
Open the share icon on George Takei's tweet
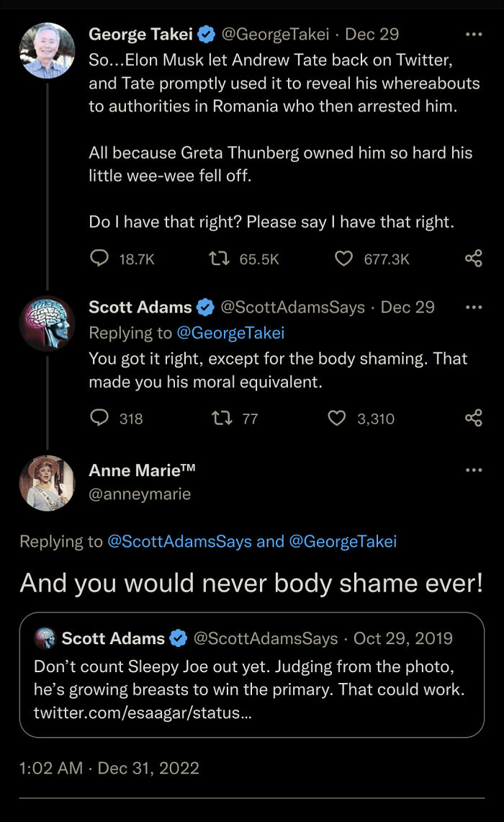tap(473, 259)
